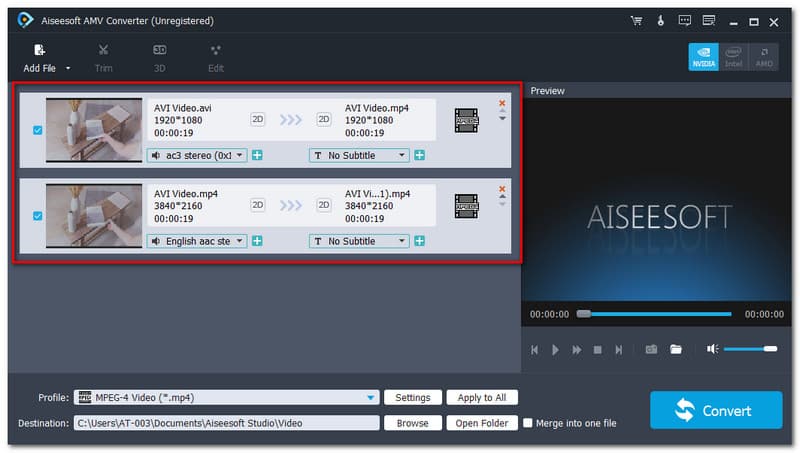Open MPEG format icon for second video
Screen dimensions: 800x453
click(x=466, y=206)
